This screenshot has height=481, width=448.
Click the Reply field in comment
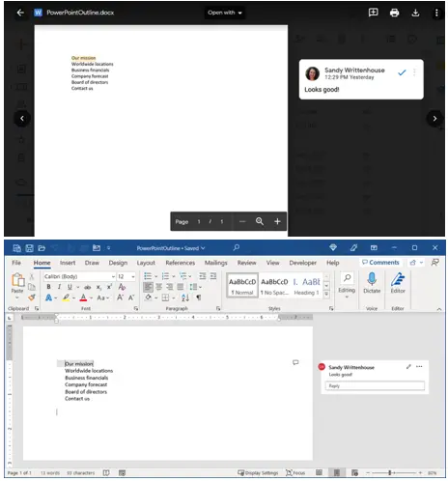point(375,385)
